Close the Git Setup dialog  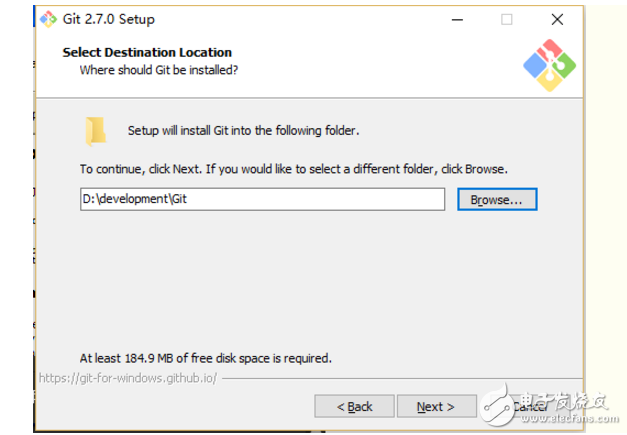coord(553,19)
